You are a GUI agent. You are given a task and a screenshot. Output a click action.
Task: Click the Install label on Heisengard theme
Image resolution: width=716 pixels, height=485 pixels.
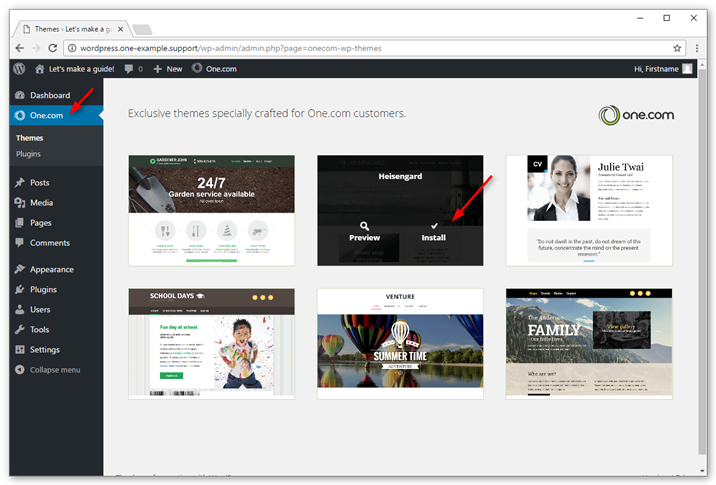coord(433,237)
